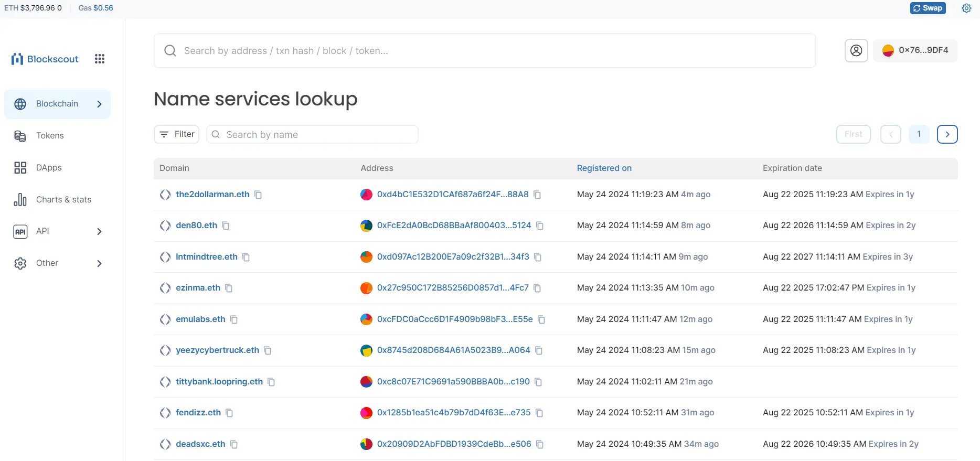
Task: Open settings gear in top bar
Action: tap(966, 8)
